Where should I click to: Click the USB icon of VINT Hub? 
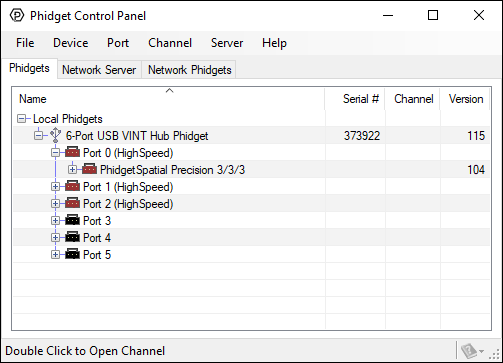click(55, 135)
